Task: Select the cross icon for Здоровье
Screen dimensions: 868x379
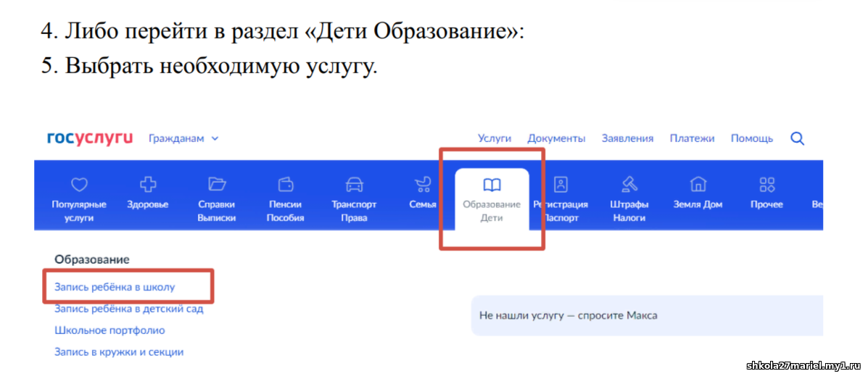Action: (x=147, y=183)
